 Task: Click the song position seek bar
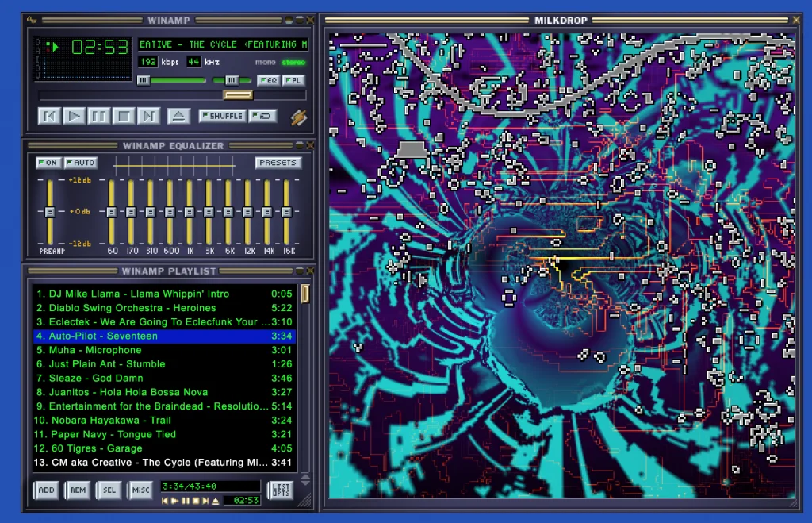coord(172,95)
